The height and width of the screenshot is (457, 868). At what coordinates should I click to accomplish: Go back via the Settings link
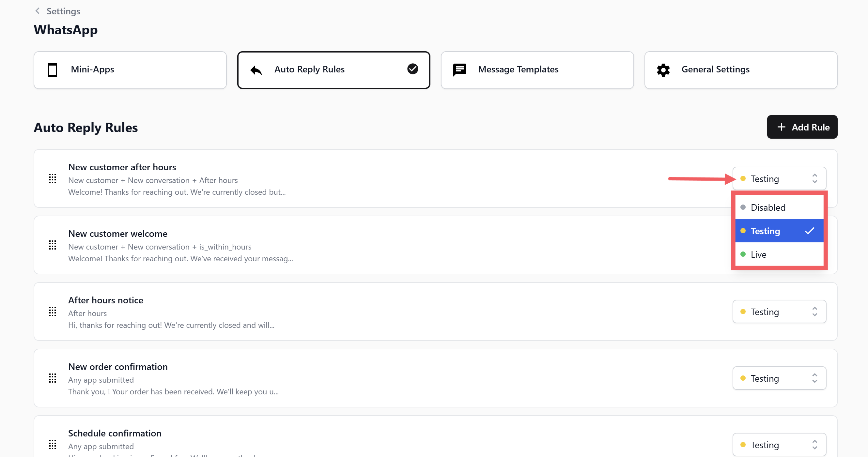[63, 11]
